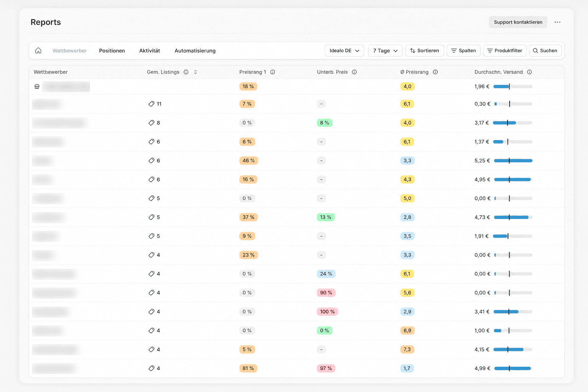Open the 7 Tage period dropdown

click(x=385, y=51)
